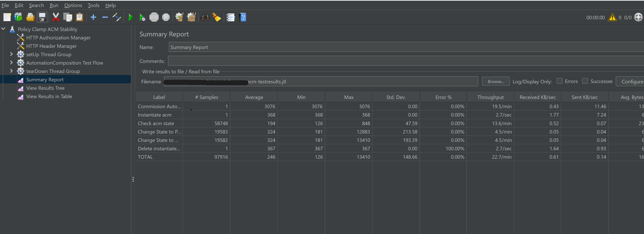Click the panel divider drag handle
This screenshot has width=644, height=234.
(x=133, y=179)
